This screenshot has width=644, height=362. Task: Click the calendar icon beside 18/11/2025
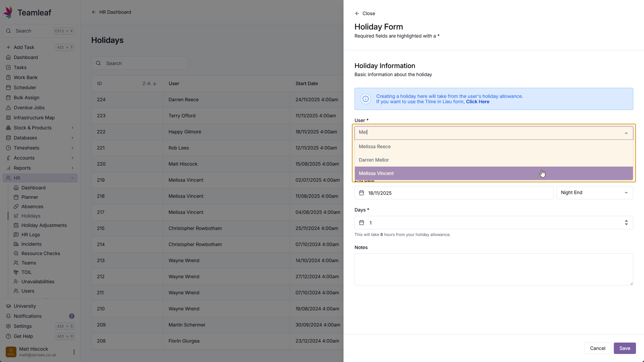(362, 193)
